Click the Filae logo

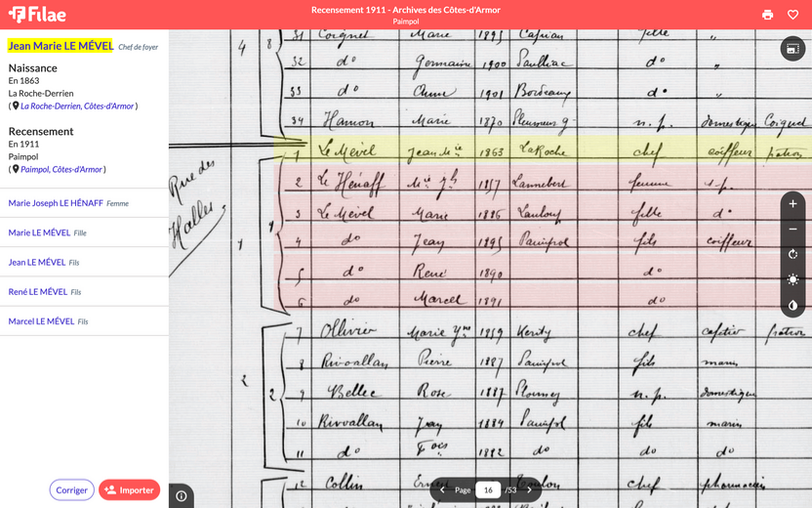point(37,15)
